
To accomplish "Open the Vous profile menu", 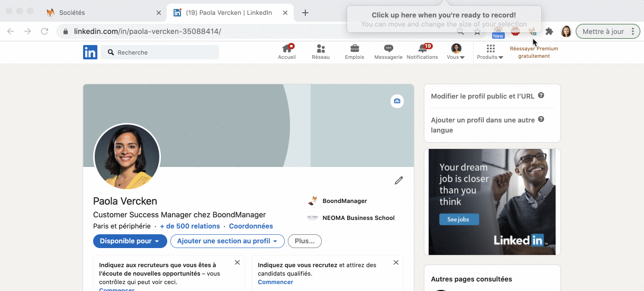I will 456,52.
